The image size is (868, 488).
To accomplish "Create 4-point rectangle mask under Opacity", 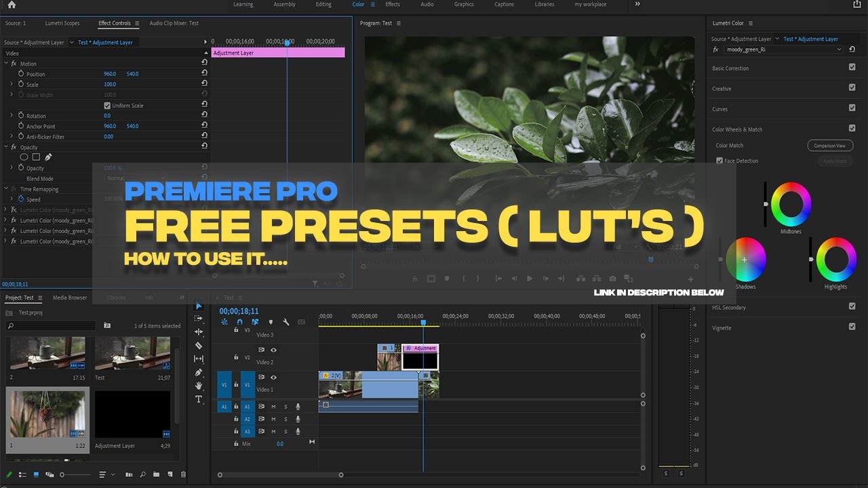I will tap(36, 157).
